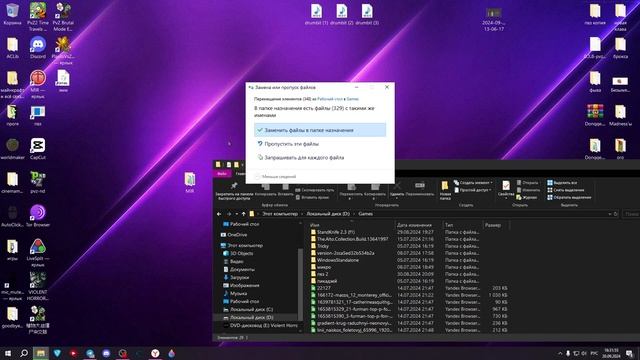Click 'Этот компьютер' in address breadcrumb
Image resolution: width=640 pixels, height=360 pixels.
pos(280,214)
